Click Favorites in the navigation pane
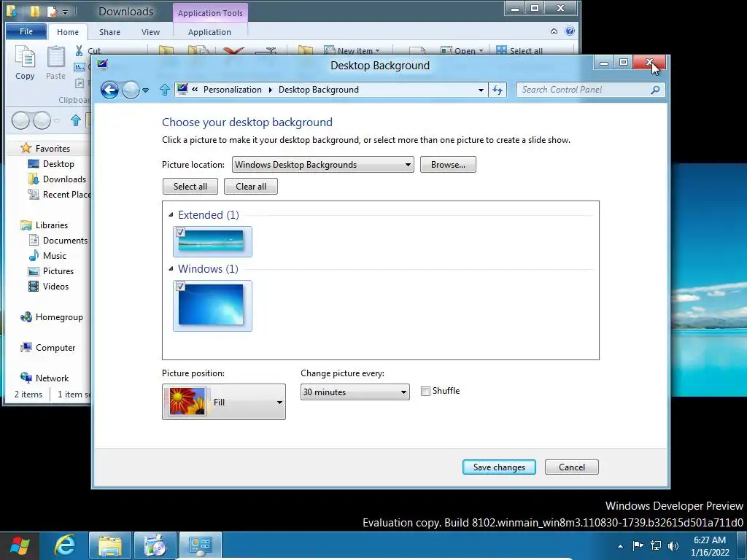 (x=53, y=149)
